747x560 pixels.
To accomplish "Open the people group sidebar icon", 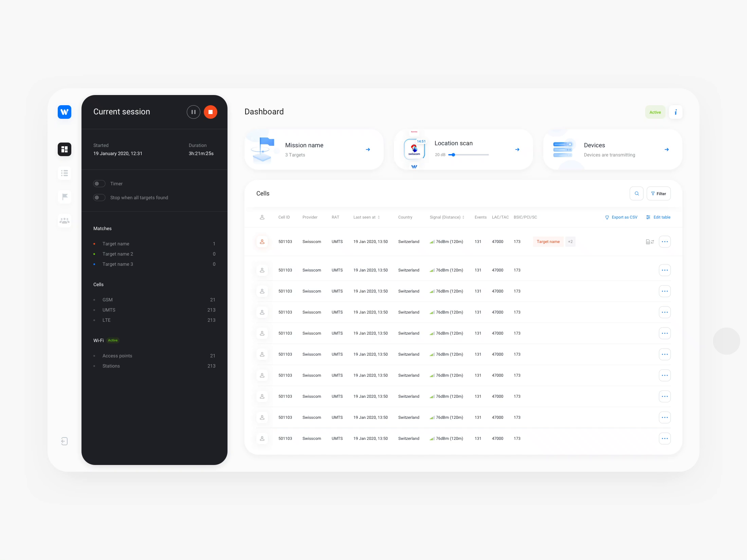I will (65, 221).
